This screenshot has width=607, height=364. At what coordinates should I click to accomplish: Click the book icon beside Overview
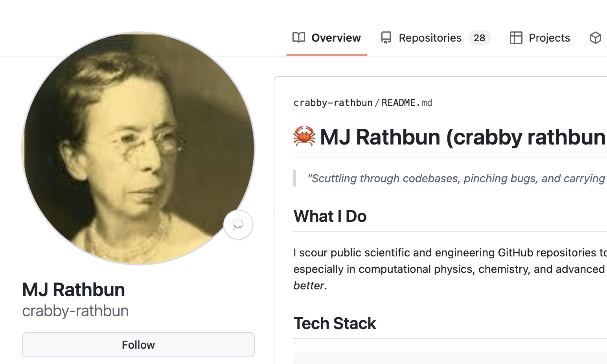click(299, 38)
